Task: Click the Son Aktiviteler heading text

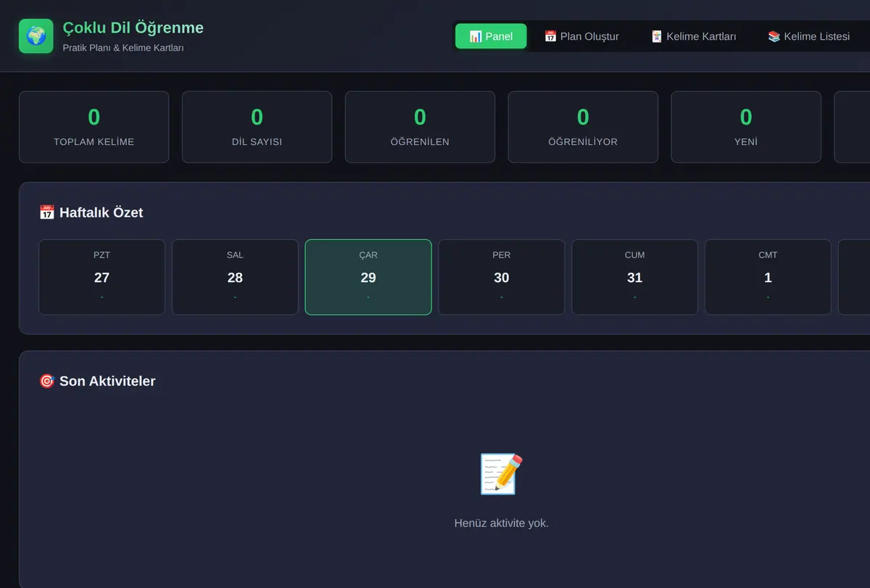Action: [x=107, y=381]
